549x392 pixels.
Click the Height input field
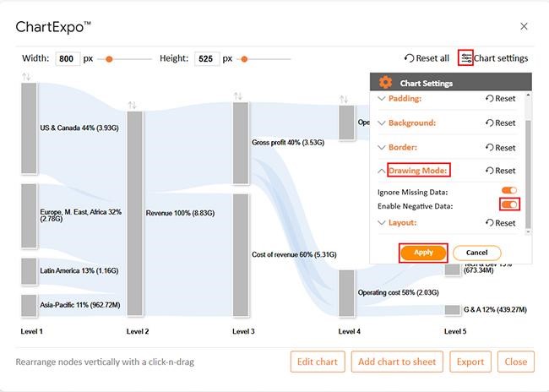tap(206, 59)
